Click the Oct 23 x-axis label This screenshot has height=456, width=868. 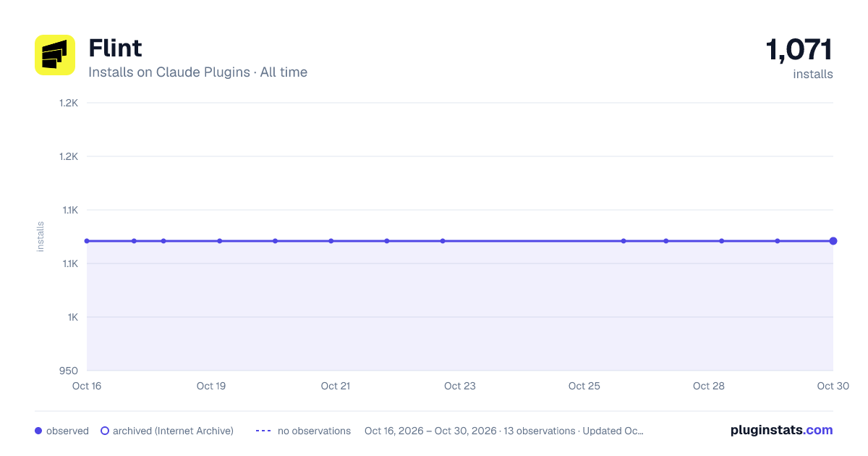click(x=460, y=386)
